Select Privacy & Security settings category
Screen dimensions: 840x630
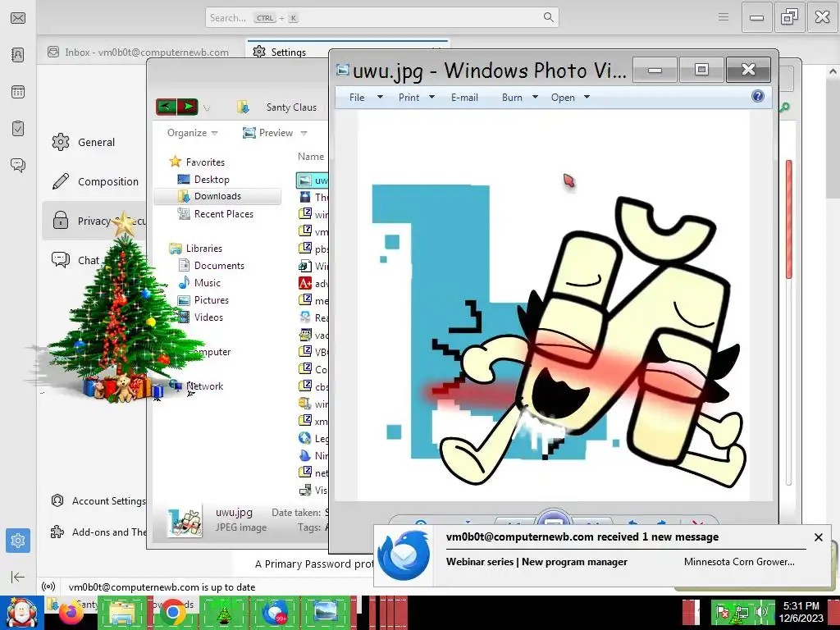94,221
